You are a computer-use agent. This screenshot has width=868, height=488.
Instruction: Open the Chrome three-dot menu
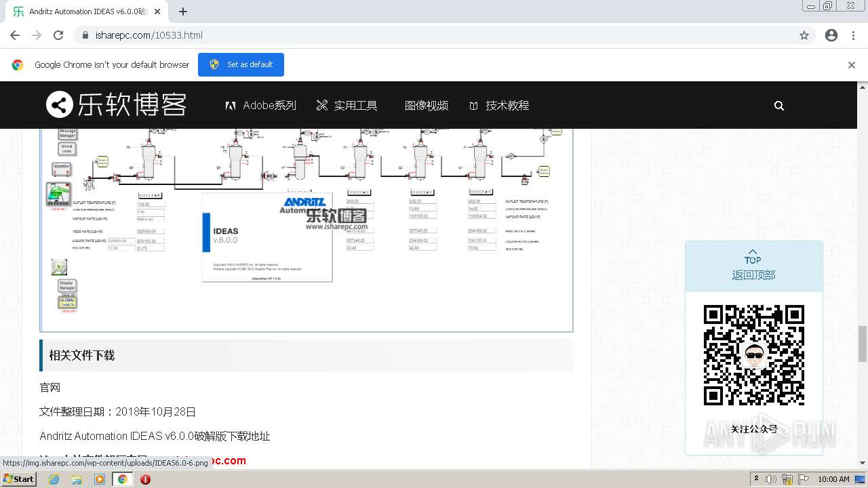[853, 35]
